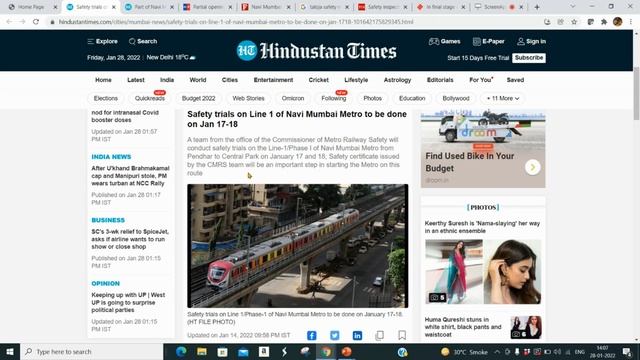Switch to the Home Page browser tab
640x360 pixels.
32,7
